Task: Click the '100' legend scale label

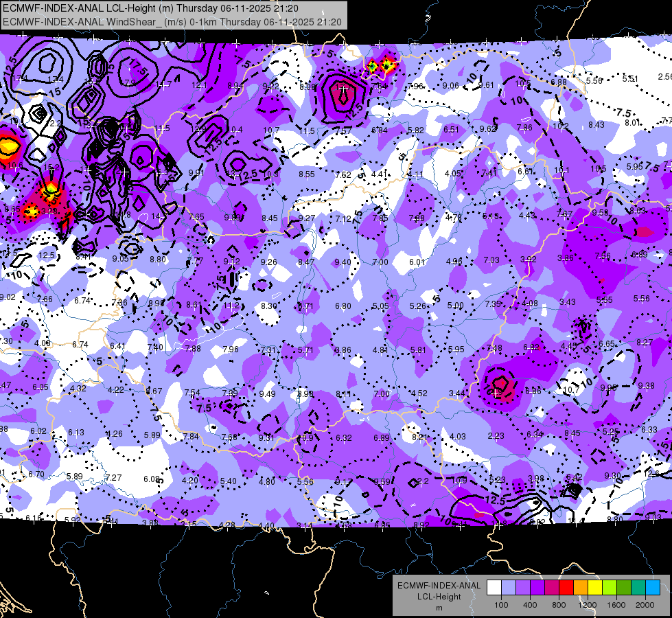Action: [501, 605]
